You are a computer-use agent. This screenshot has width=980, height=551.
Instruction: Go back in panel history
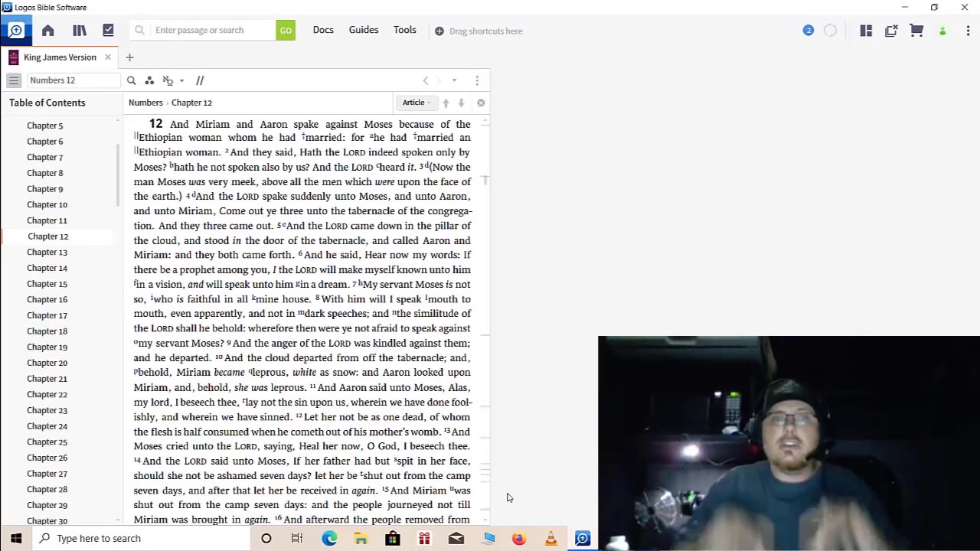(x=426, y=80)
